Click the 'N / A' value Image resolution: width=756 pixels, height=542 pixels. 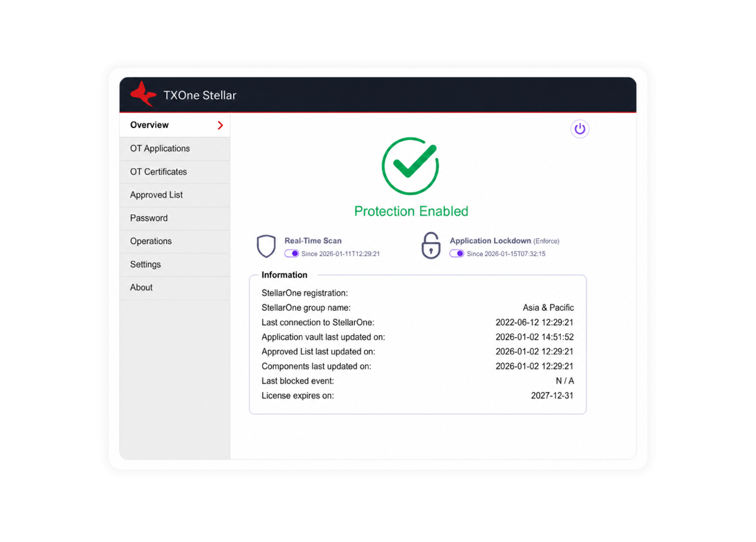click(x=565, y=381)
